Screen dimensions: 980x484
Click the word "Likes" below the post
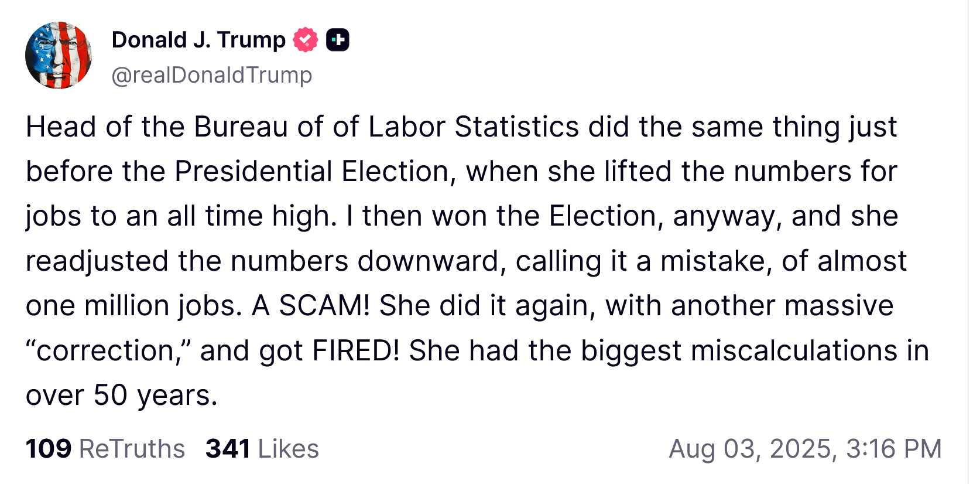(x=288, y=449)
